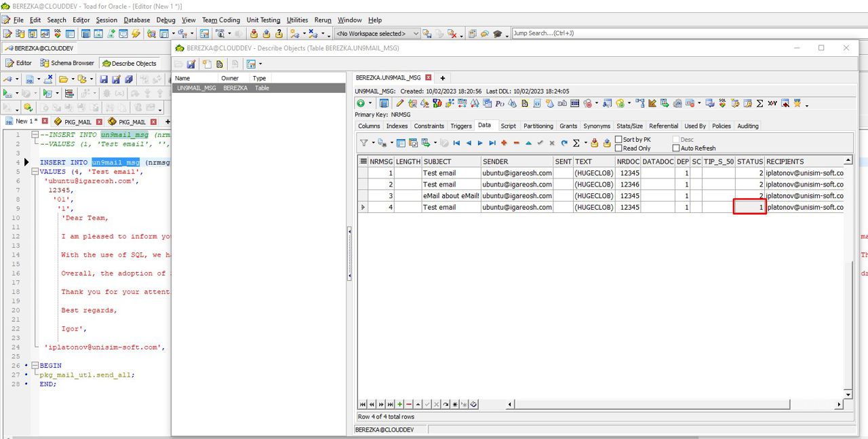868x439 pixels.
Task: Click the Sigma icon in the object toolbar
Action: [x=759, y=103]
